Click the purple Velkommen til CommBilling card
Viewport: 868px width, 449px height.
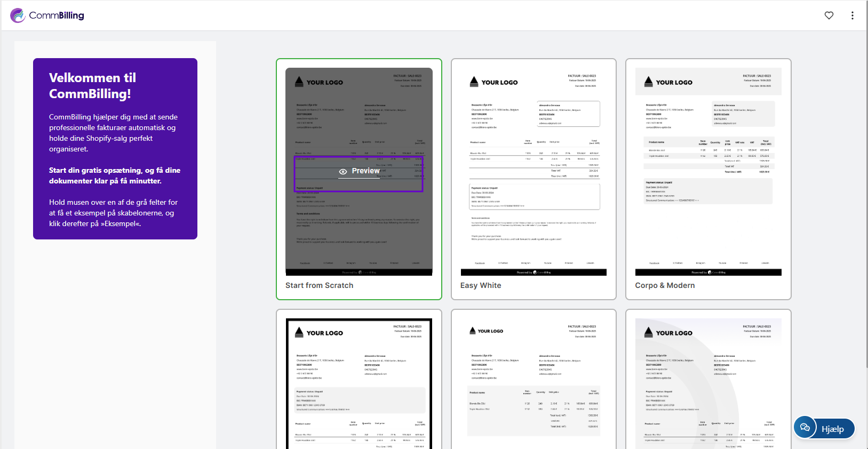[115, 149]
